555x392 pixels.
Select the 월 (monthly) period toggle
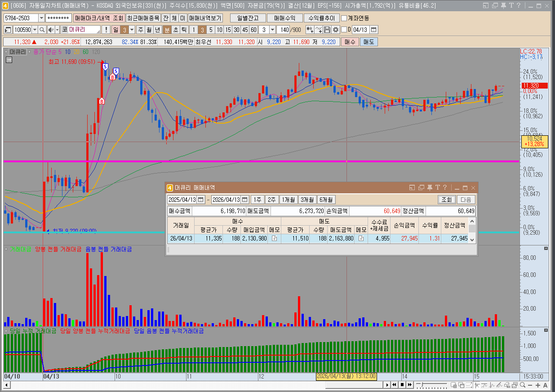point(149,30)
